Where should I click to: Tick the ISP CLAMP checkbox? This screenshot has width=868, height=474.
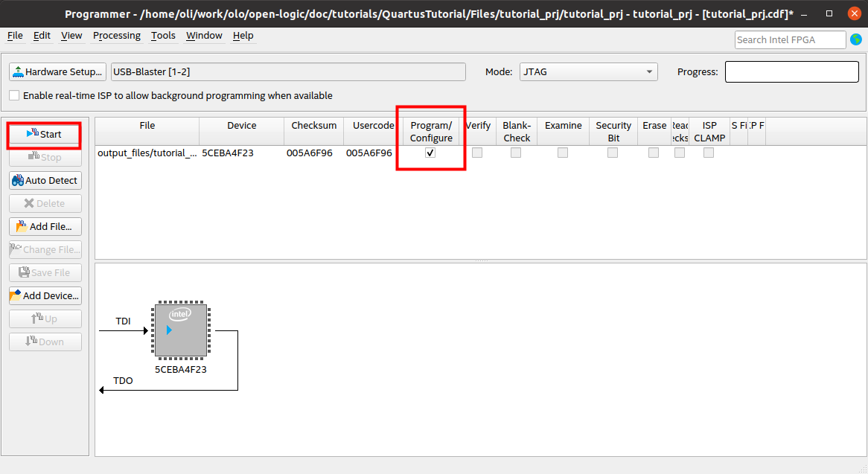click(x=709, y=153)
